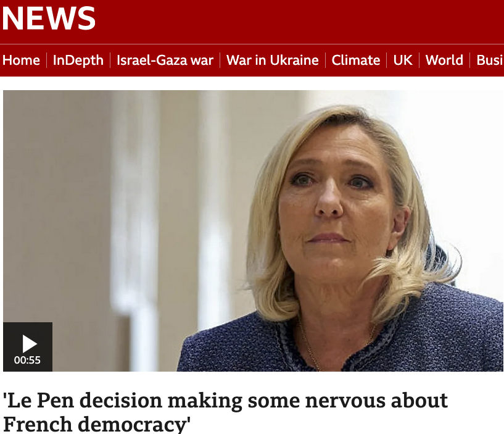Viewport: 504px width, 434px height.
Task: Click the word 'nervous' in the headline
Action: click(x=345, y=401)
